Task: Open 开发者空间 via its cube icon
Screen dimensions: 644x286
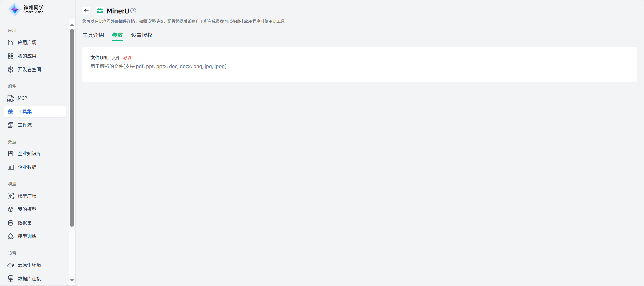Action: tap(11, 69)
